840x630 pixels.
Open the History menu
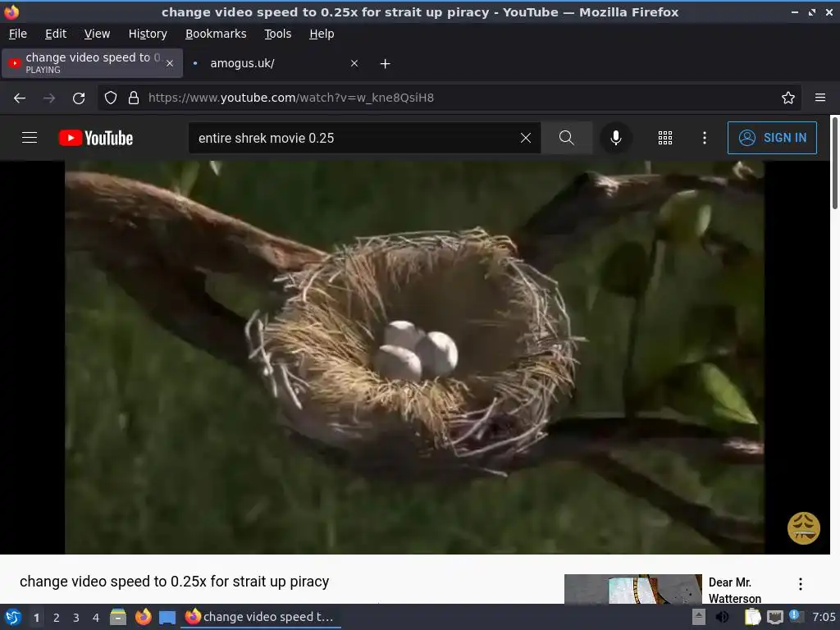148,34
